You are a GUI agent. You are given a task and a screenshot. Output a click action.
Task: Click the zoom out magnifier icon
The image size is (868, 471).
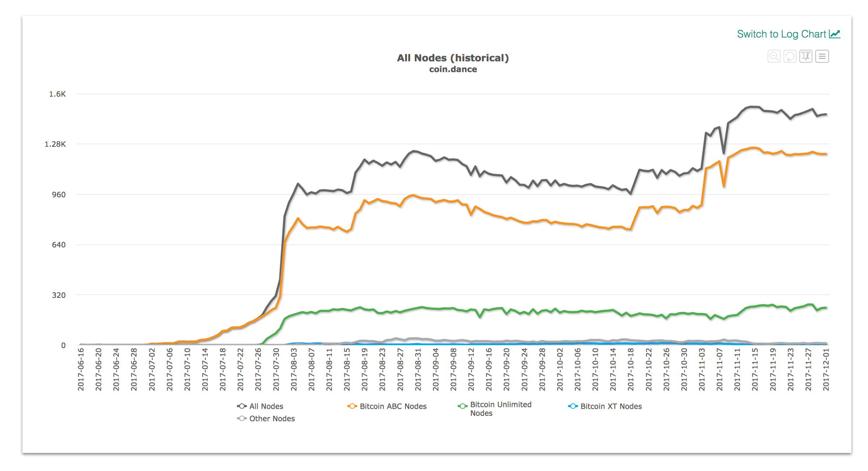[x=774, y=56]
